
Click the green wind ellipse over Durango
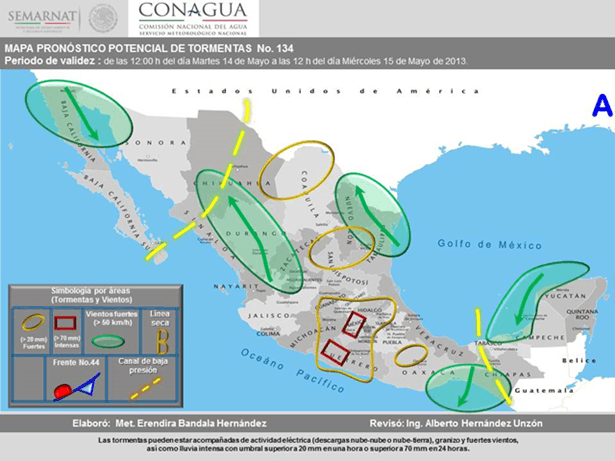[249, 231]
